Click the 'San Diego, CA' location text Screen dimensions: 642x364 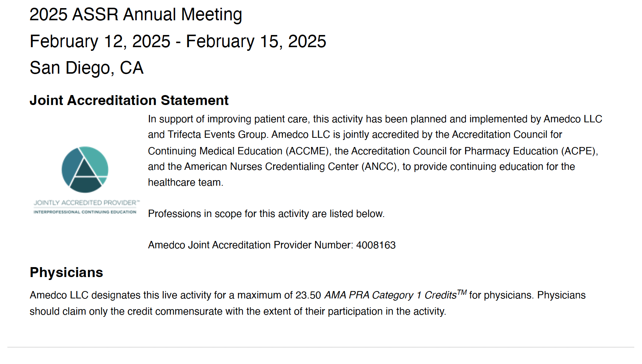click(x=86, y=68)
